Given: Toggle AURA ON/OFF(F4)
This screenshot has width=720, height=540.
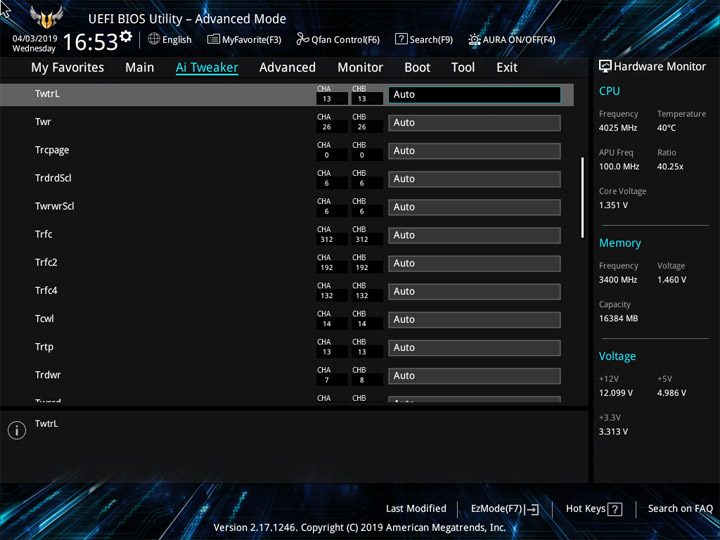Looking at the screenshot, I should 512,39.
